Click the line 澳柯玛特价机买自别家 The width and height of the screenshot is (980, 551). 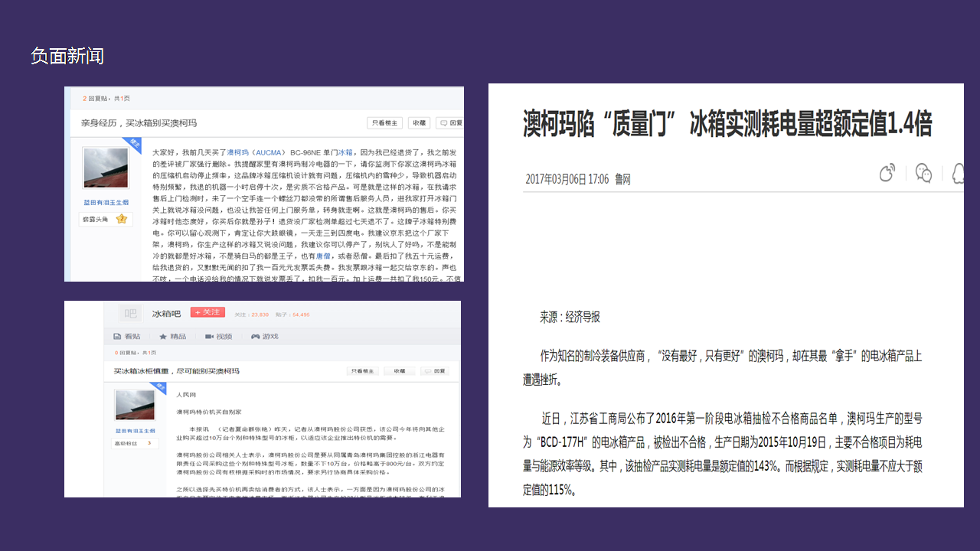(208, 412)
